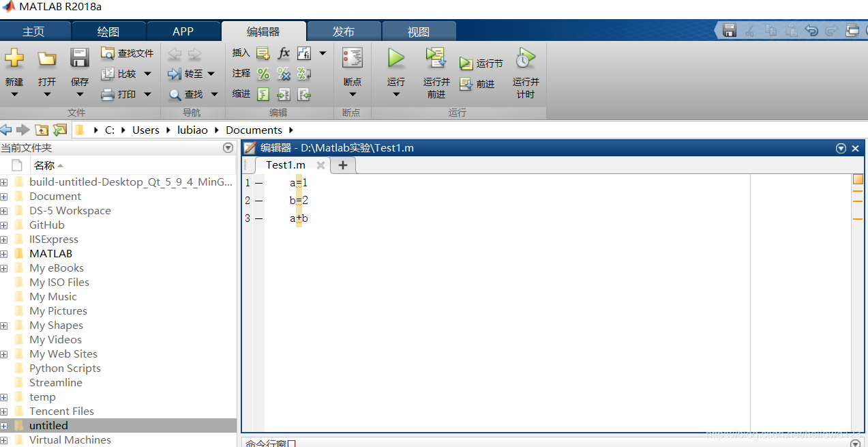Switch to the Publish (发布) tab

point(344,31)
